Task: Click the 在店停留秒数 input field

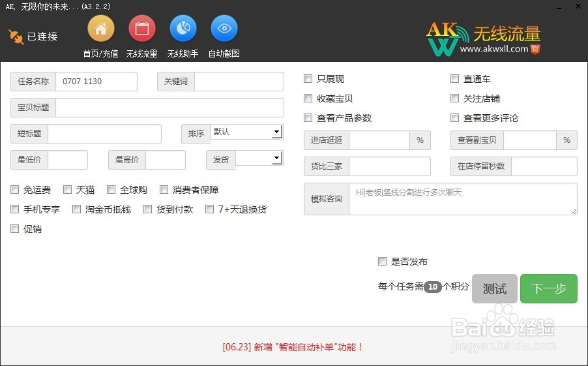Action: [544, 166]
